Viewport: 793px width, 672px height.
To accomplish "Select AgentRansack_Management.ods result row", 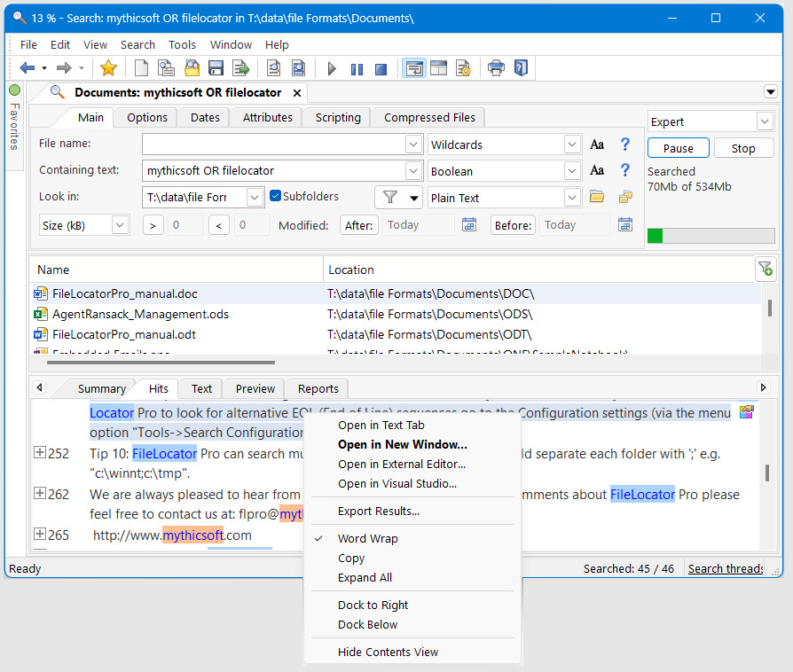I will (x=396, y=314).
